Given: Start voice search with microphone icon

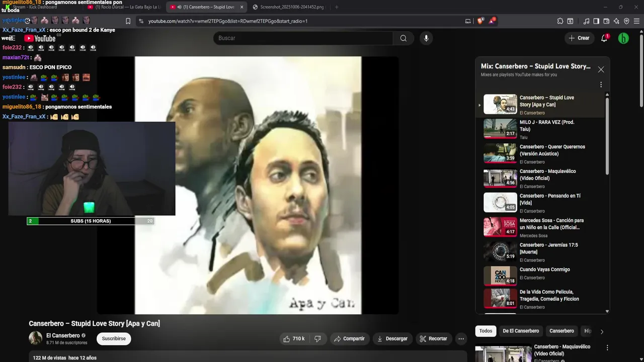Looking at the screenshot, I should click(426, 38).
